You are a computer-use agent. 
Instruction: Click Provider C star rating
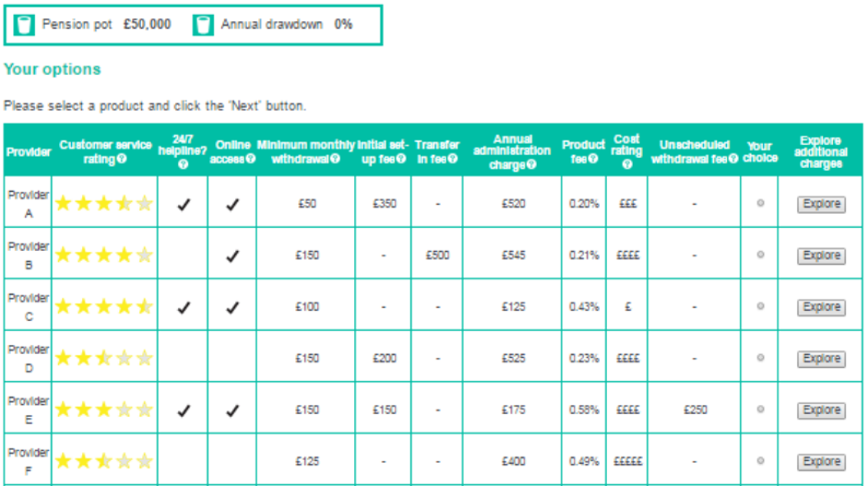pos(104,306)
